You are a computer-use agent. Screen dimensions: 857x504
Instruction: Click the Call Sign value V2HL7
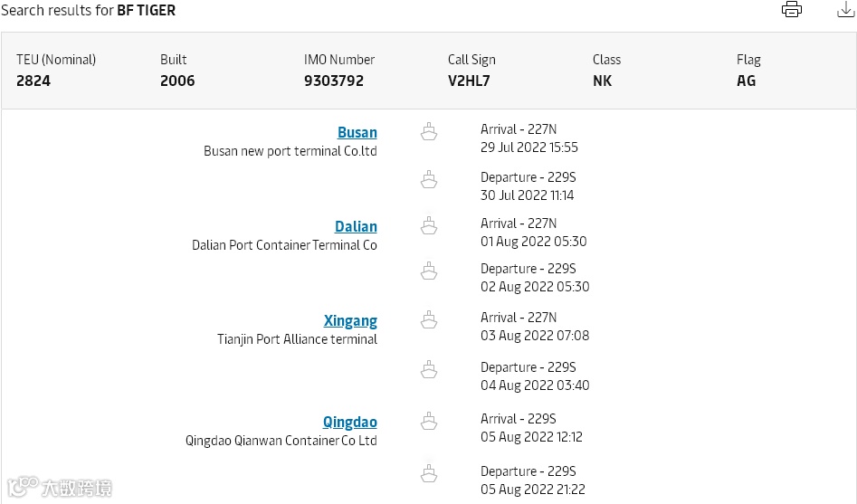[469, 81]
